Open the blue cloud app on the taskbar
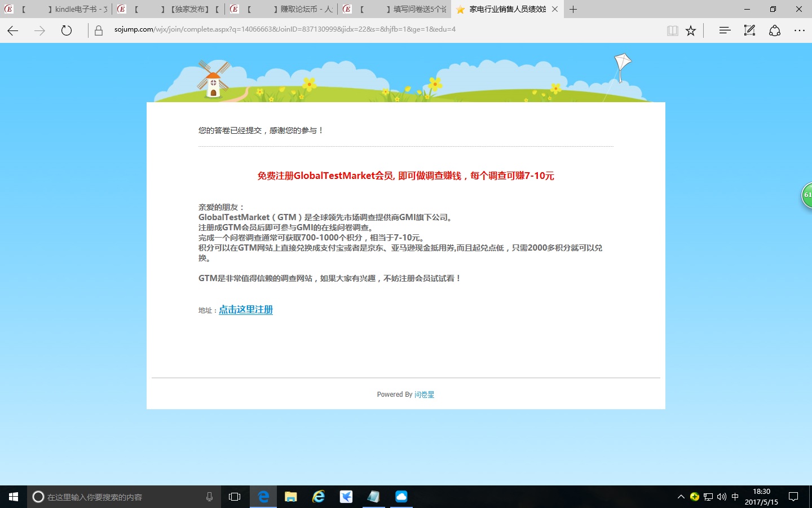 (401, 497)
